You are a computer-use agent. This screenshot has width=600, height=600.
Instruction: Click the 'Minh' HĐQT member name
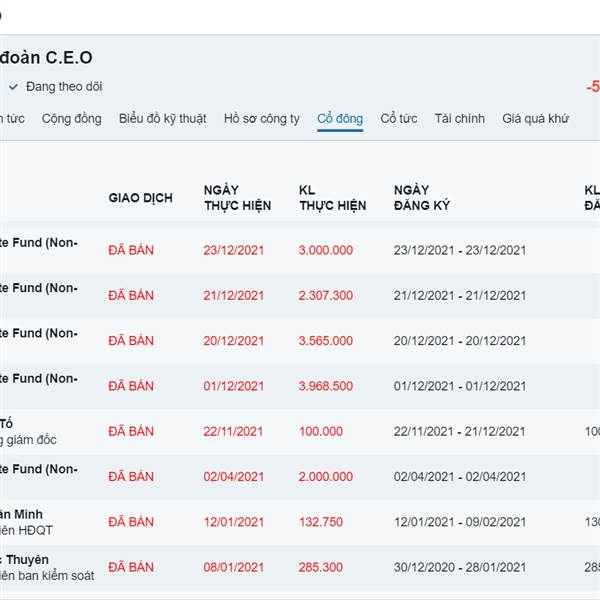(28, 514)
